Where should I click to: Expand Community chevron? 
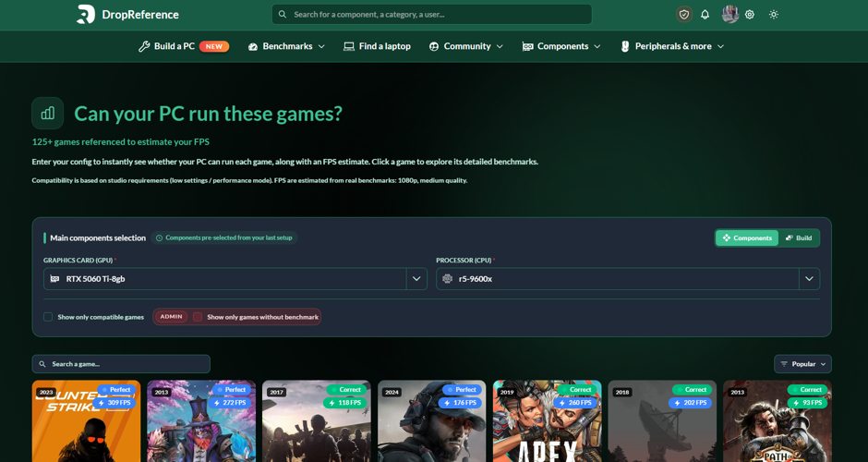point(500,46)
